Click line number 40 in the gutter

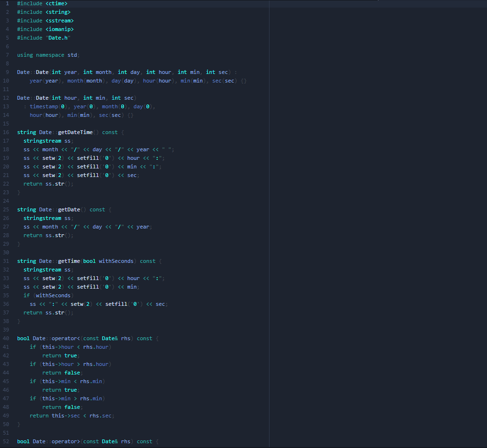tap(6, 339)
